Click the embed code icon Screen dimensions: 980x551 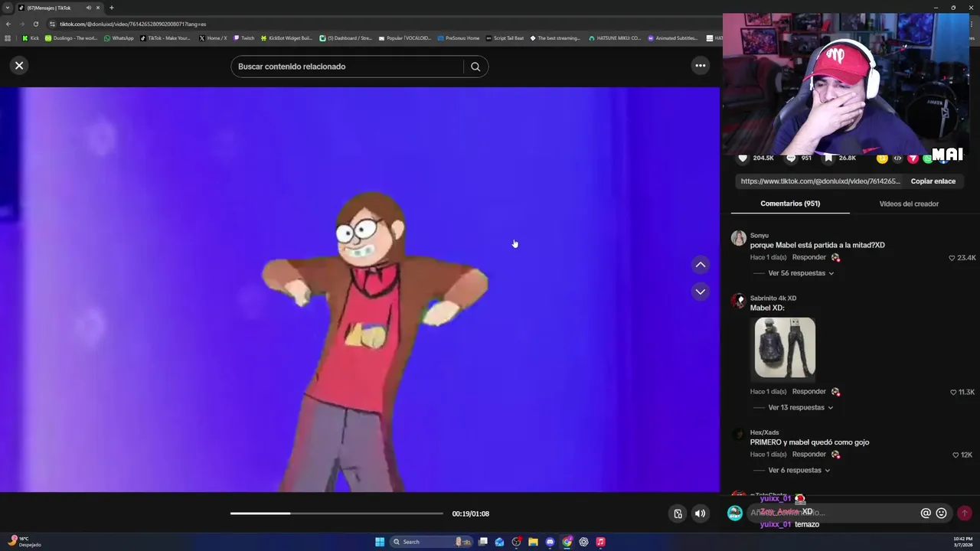click(897, 158)
